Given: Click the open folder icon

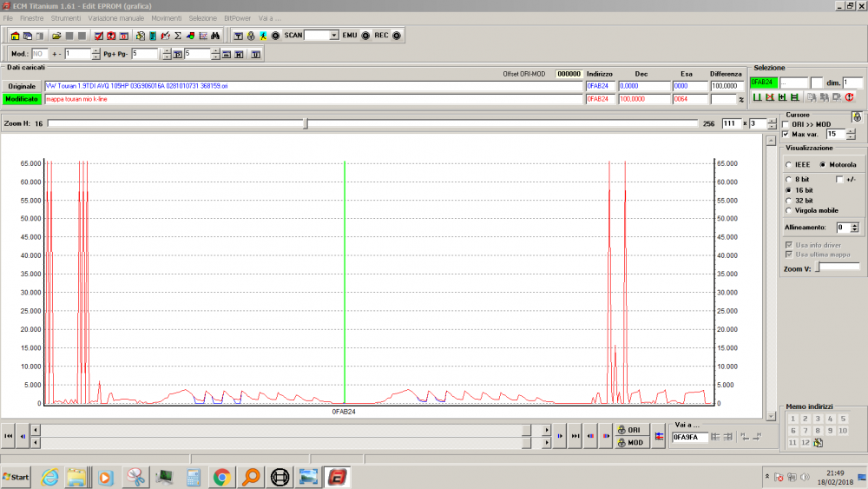Looking at the screenshot, I should pos(56,36).
